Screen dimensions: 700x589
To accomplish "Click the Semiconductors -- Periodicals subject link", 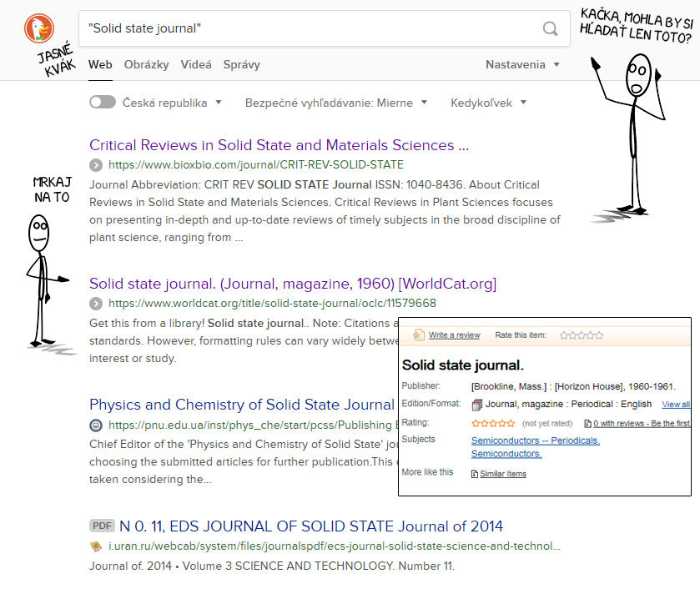I will 535,440.
